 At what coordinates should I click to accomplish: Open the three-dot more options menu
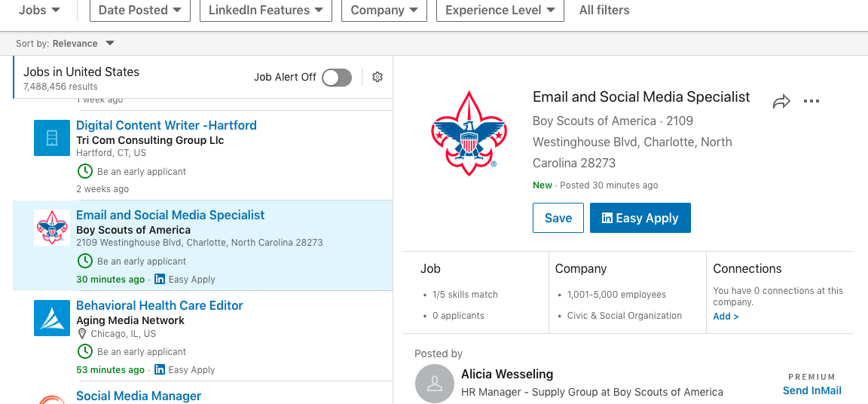pos(811,101)
